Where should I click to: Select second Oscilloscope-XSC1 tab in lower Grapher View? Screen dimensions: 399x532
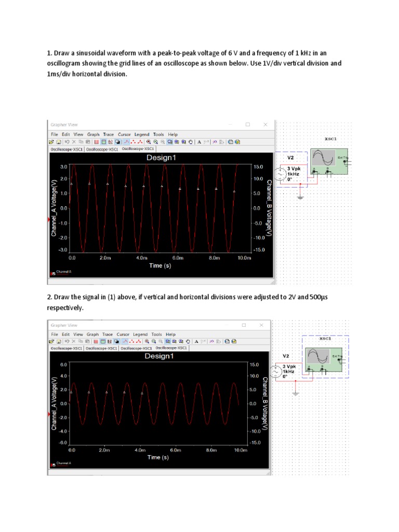click(101, 349)
